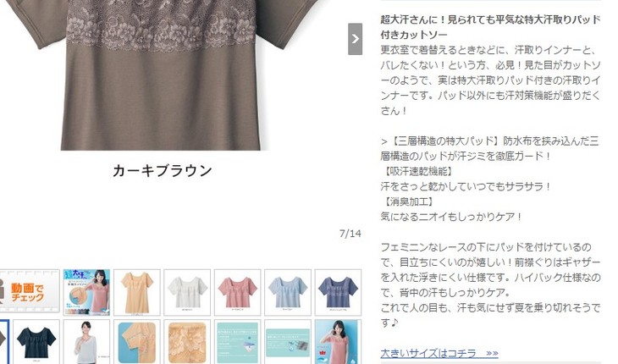The image size is (618, 364).
Task: Click the 7/14 image counter
Action: click(350, 234)
